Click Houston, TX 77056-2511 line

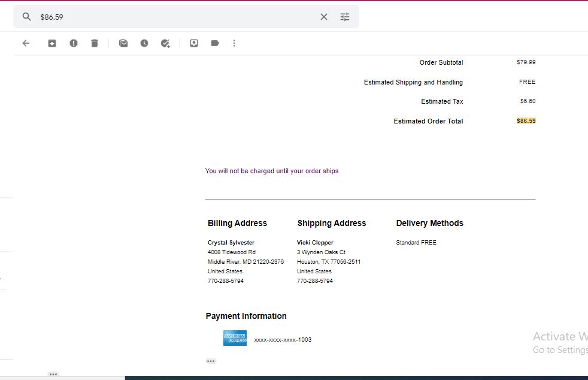pos(329,262)
